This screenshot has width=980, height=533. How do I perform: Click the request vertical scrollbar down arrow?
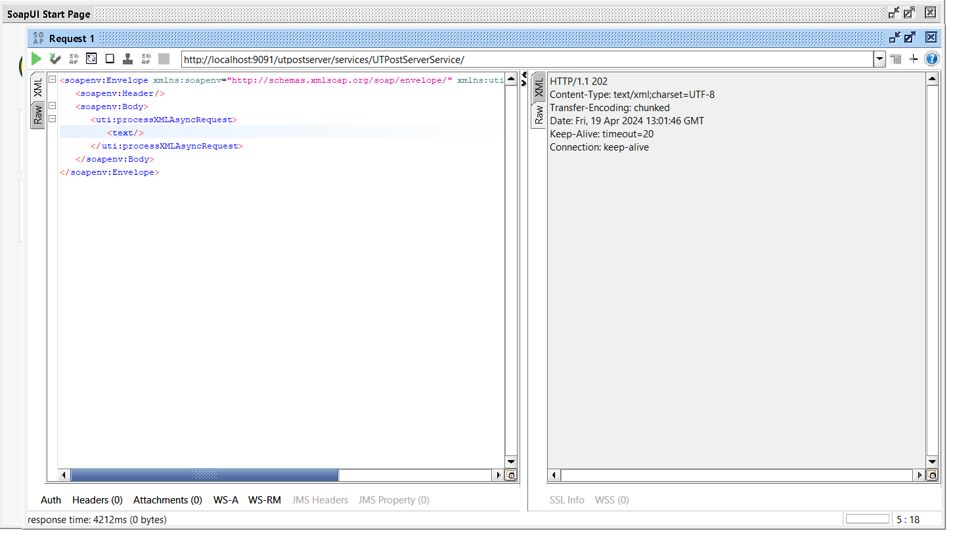click(x=511, y=461)
